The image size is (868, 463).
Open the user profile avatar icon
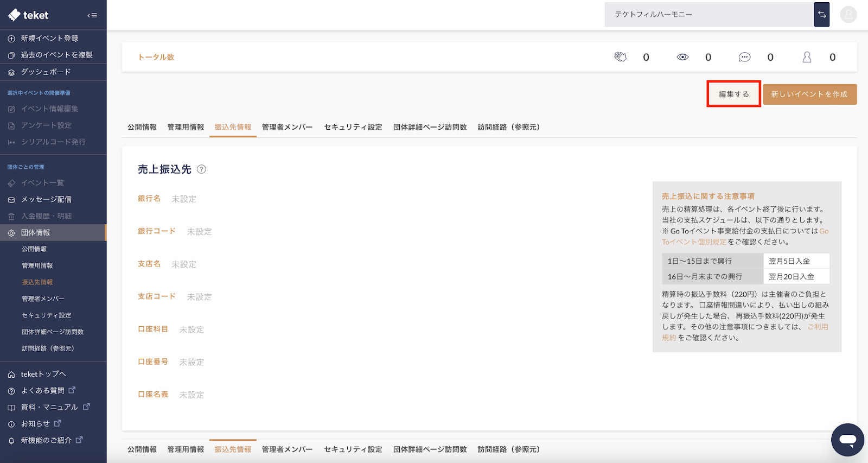[848, 15]
